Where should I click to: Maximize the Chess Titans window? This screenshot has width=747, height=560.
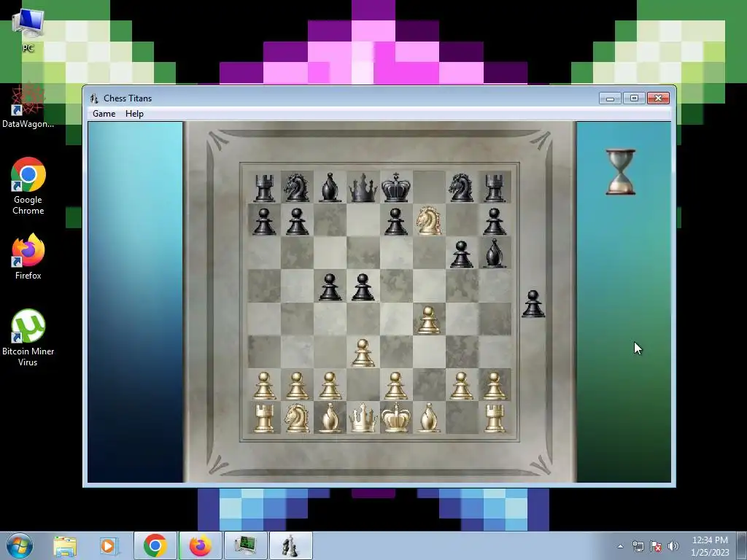point(634,98)
